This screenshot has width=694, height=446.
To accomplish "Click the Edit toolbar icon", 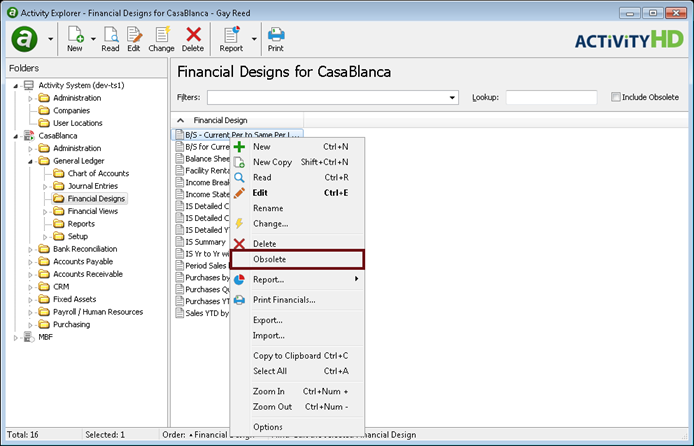I will tap(134, 39).
